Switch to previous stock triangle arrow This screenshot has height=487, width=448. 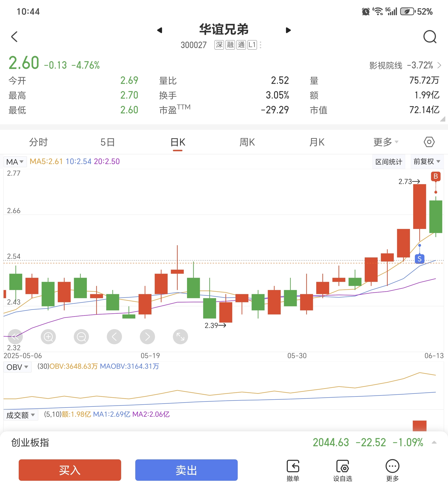pyautogui.click(x=160, y=30)
